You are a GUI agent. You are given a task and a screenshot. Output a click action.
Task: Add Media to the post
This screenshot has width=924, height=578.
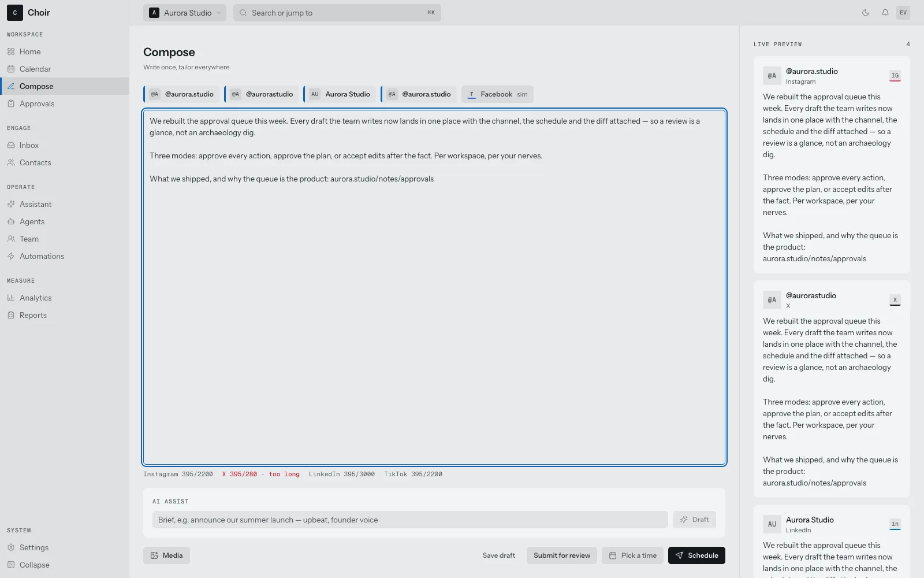point(166,555)
